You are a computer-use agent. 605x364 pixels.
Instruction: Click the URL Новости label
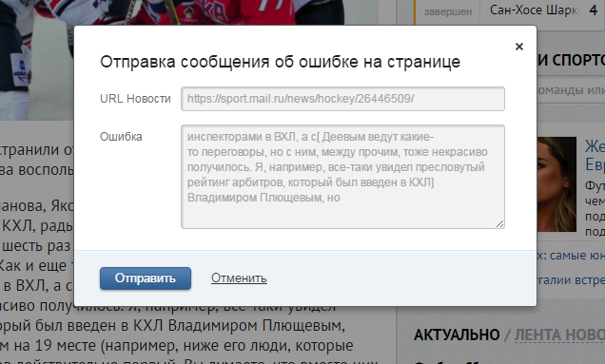[x=135, y=99]
